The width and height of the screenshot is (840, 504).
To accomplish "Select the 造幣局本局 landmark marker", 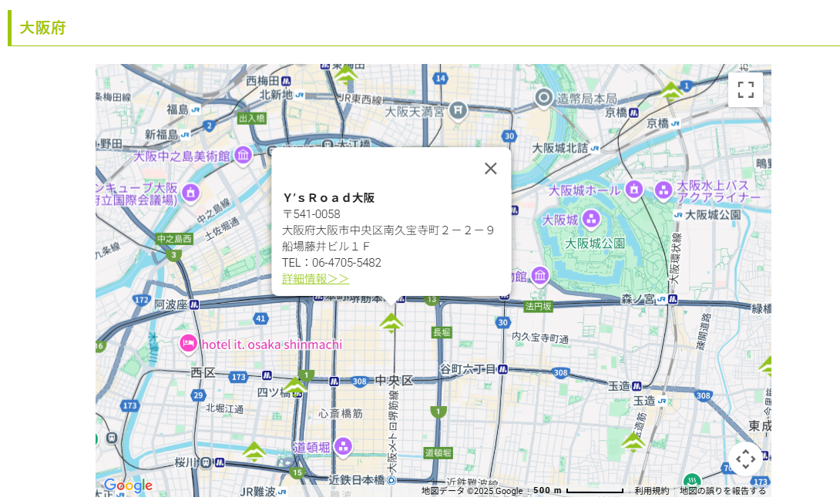I will coord(544,98).
